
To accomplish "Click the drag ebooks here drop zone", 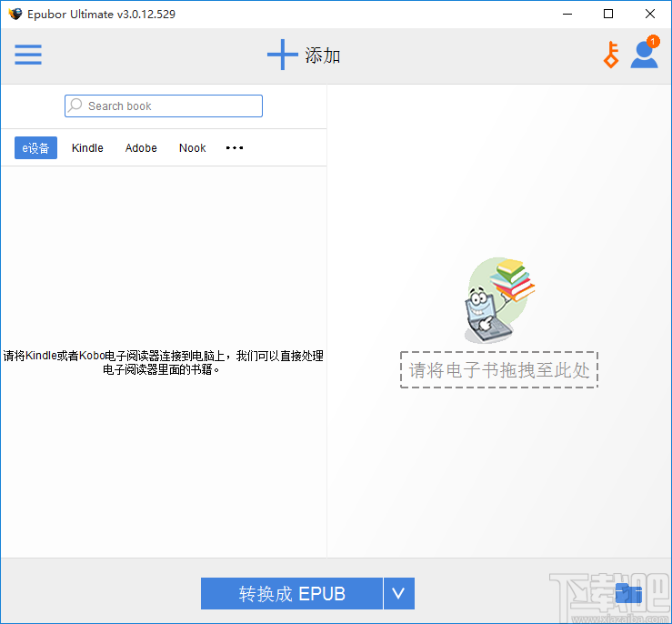I will pos(499,370).
